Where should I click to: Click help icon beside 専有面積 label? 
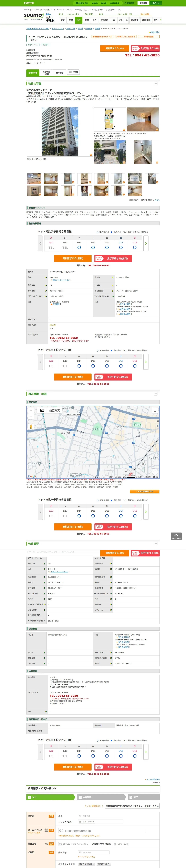tap(46, 291)
